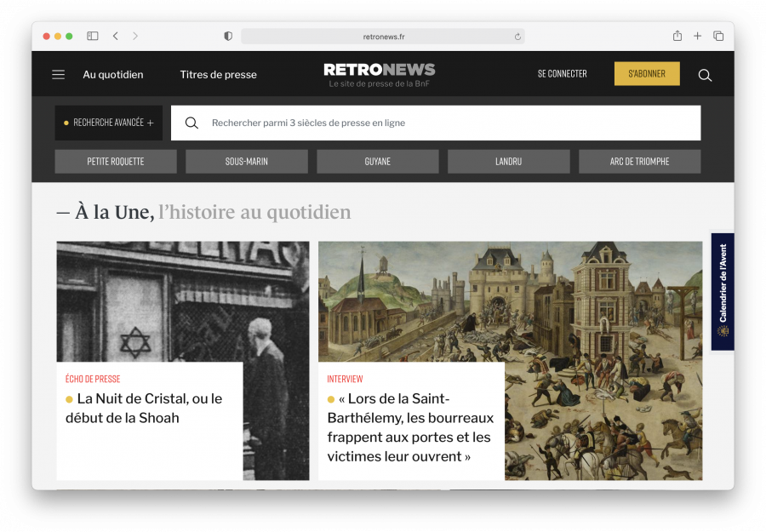This screenshot has height=532, width=766.
Task: Click the Se connecter link
Action: click(563, 74)
